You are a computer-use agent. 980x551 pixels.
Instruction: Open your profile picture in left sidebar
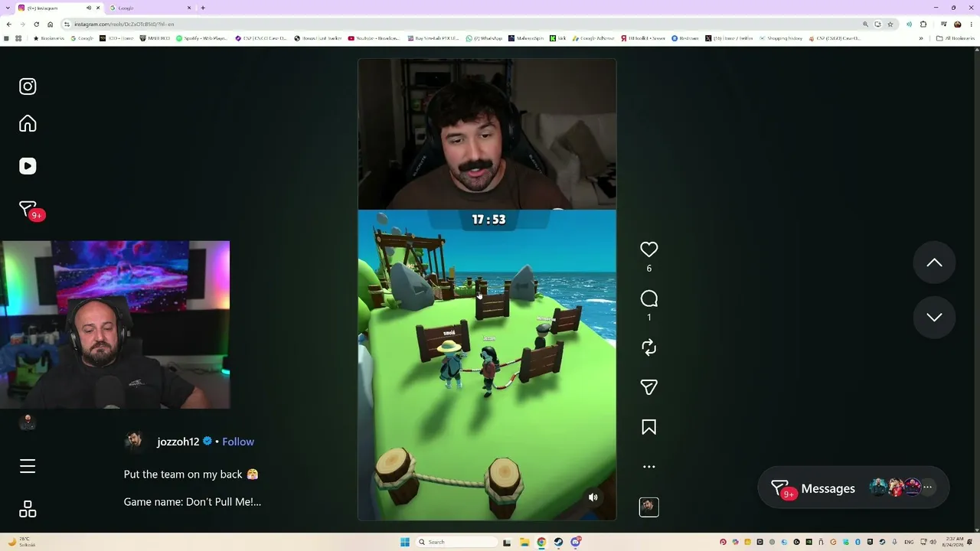coord(28,422)
